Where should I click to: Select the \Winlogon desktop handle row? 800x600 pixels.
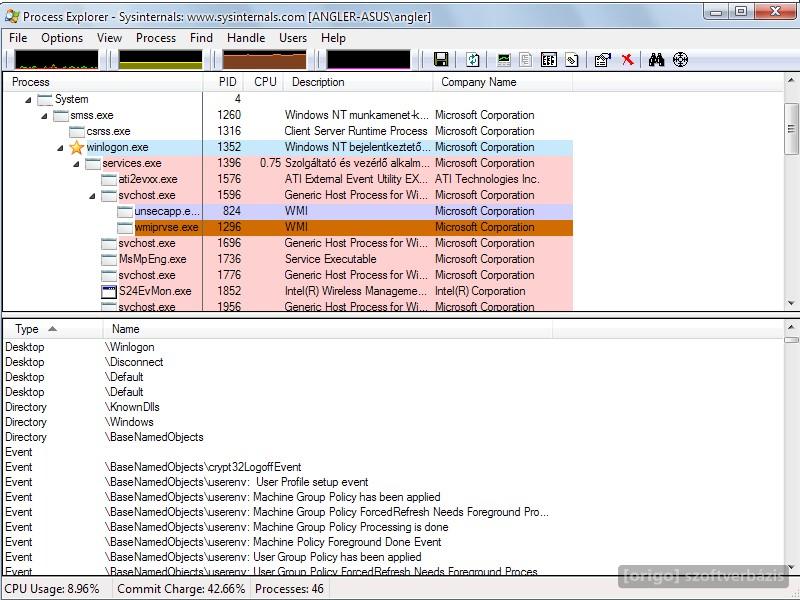(x=278, y=347)
